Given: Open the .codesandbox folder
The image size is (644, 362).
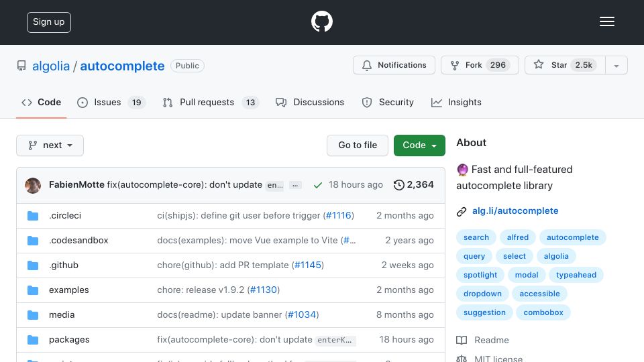Looking at the screenshot, I should pos(78,240).
